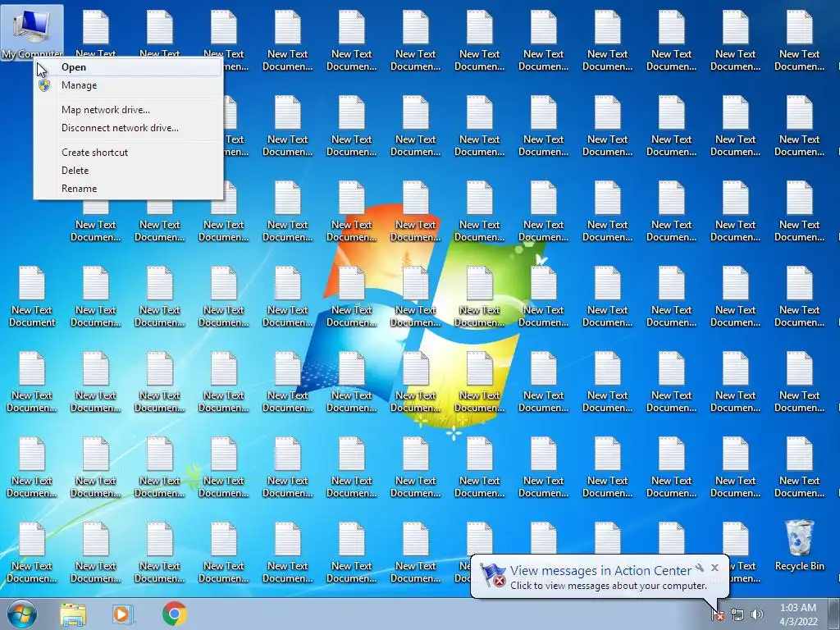Open the volume speaker tray icon
Screen dimensions: 840x630
point(756,615)
